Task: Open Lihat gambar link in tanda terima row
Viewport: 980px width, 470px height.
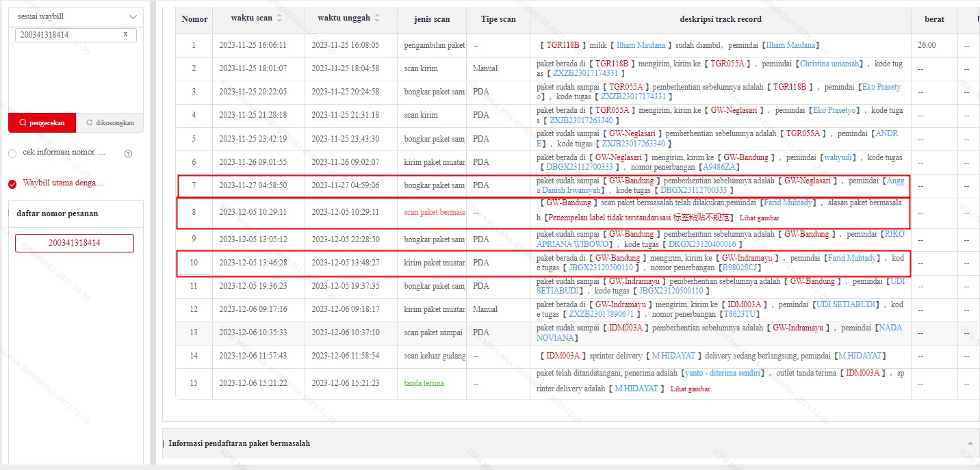Action: click(690, 389)
